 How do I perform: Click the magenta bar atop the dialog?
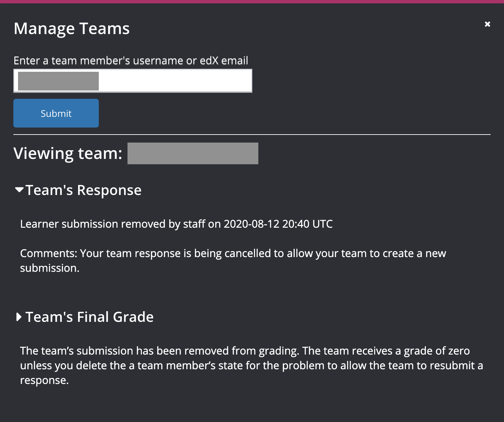(252, 1)
